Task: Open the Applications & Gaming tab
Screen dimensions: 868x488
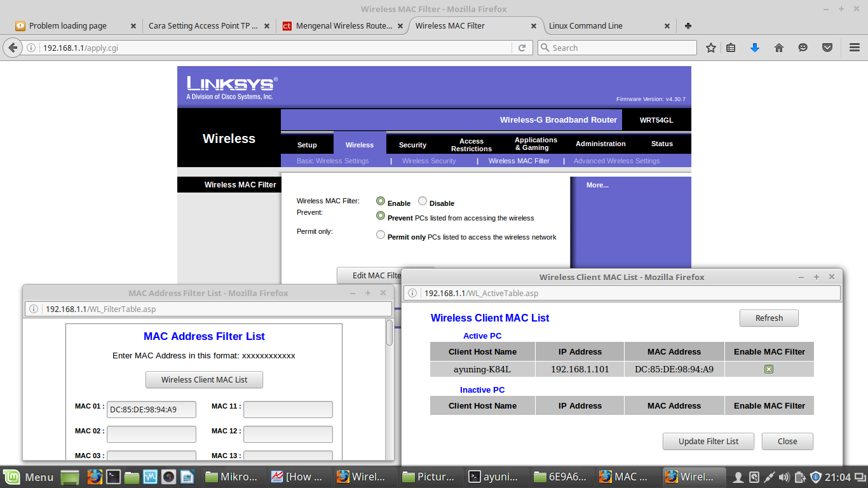Action: click(x=536, y=144)
